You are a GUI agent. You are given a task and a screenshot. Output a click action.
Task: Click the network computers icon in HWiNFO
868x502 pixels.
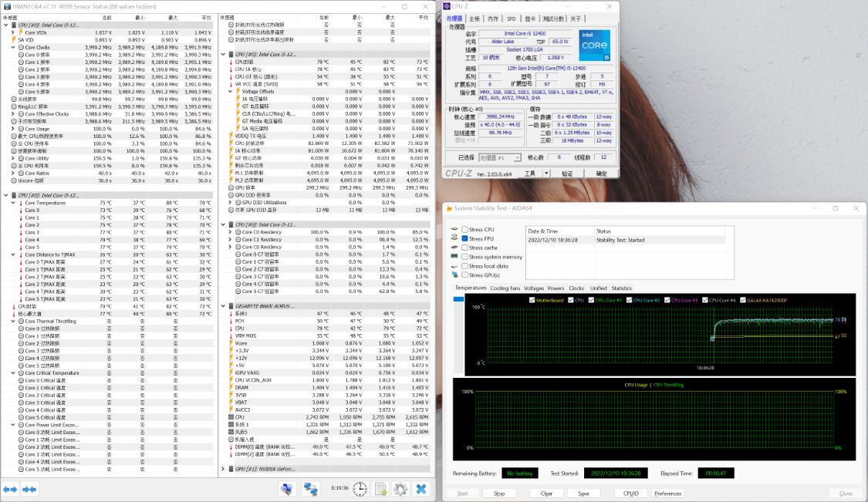pyautogui.click(x=311, y=489)
